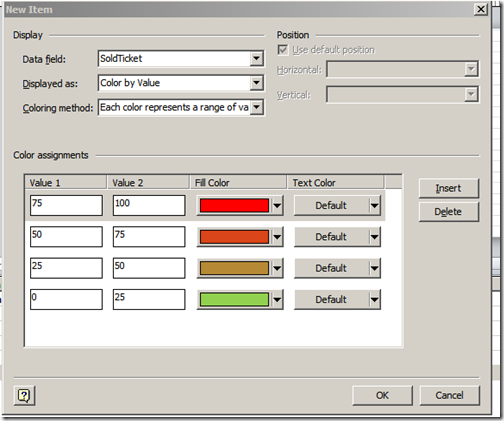This screenshot has width=504, height=421.
Task: Click the Value 1 column header
Action: (x=66, y=183)
